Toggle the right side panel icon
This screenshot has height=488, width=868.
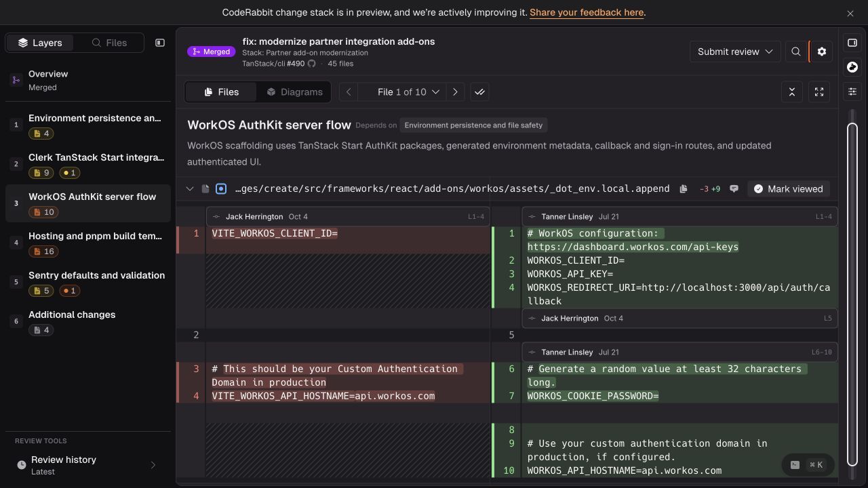coord(852,43)
